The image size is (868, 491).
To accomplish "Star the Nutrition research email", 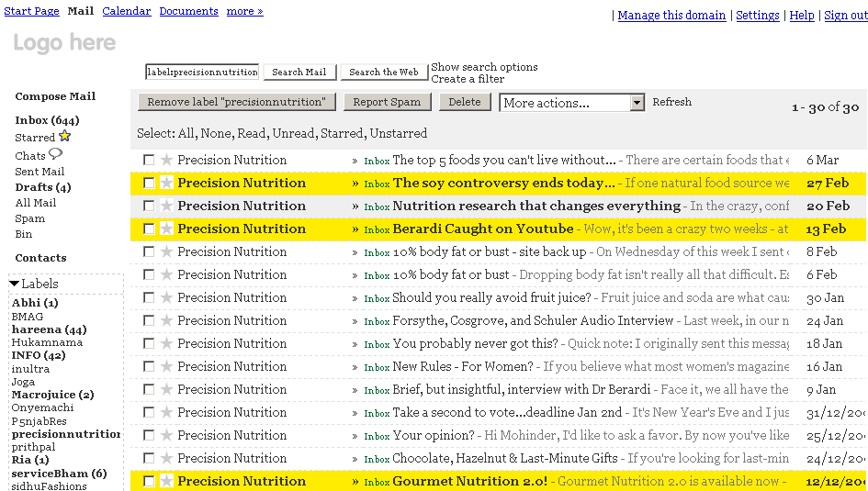I will coord(166,206).
